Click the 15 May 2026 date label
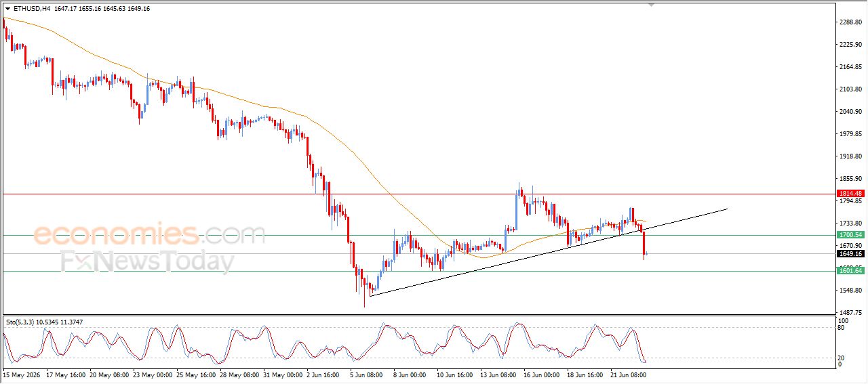Image resolution: width=868 pixels, height=384 pixels. tap(22, 374)
